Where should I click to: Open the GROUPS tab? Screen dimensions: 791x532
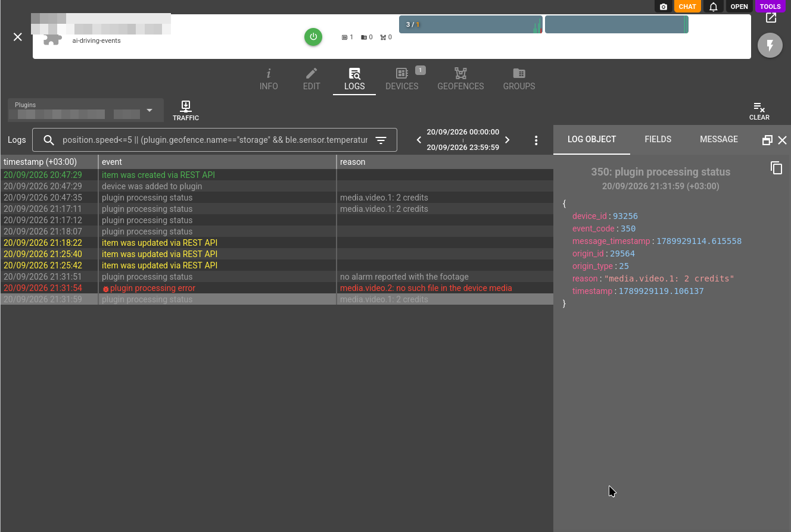519,79
